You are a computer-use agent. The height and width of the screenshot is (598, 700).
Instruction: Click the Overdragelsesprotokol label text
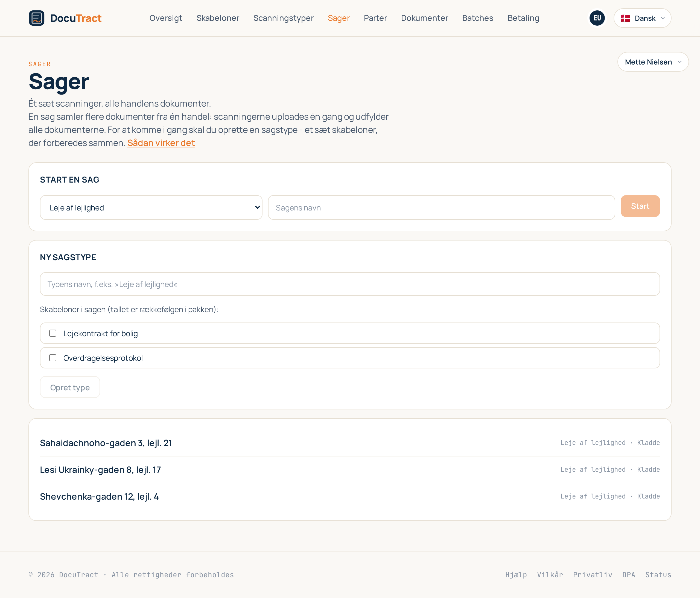pyautogui.click(x=103, y=358)
